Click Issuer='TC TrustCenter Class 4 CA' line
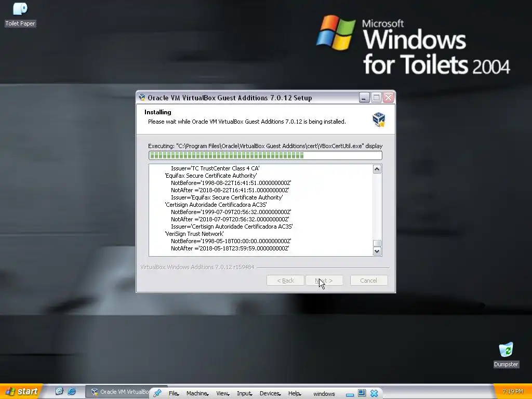The image size is (532, 399). pos(215,168)
